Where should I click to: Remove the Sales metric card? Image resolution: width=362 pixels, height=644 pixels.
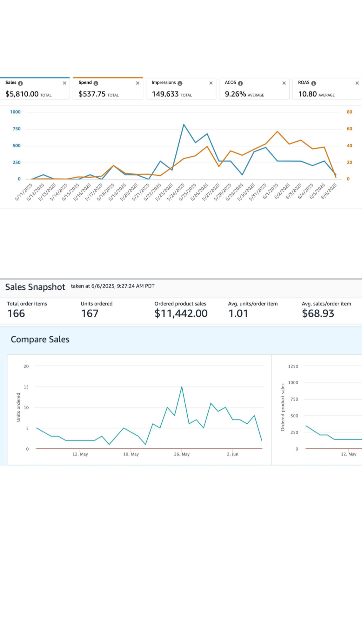click(64, 83)
